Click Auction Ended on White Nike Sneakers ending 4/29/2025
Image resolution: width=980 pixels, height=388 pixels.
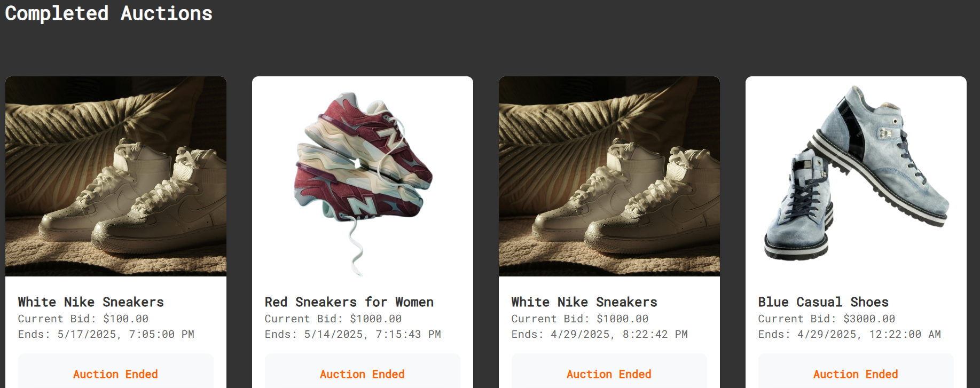pyautogui.click(x=609, y=374)
